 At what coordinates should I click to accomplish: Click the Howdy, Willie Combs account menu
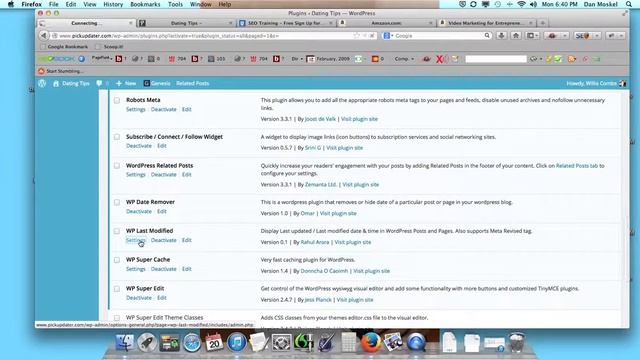tap(596, 83)
